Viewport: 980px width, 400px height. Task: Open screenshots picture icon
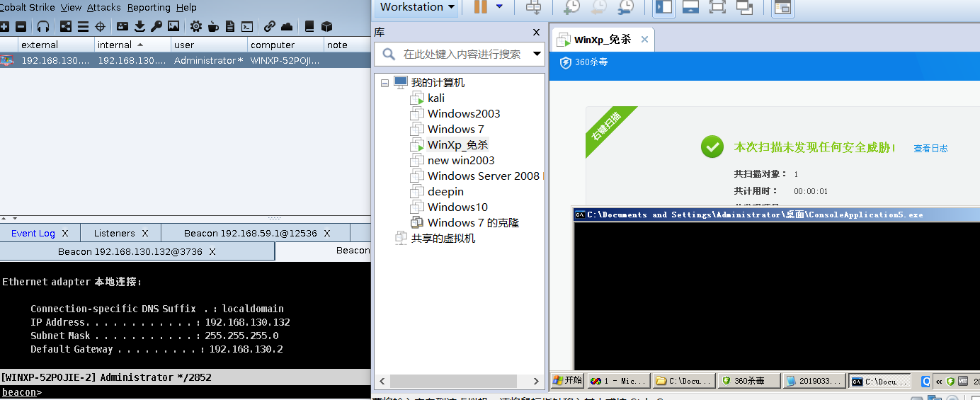[173, 26]
